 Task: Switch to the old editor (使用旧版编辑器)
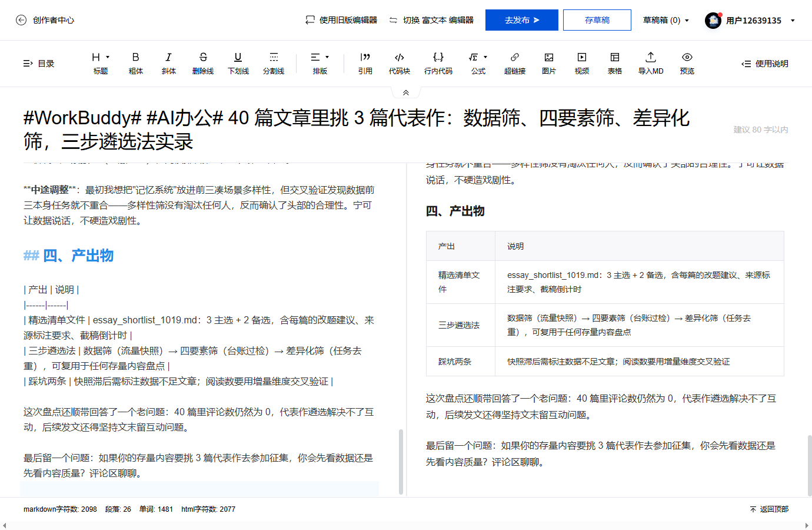coord(341,20)
